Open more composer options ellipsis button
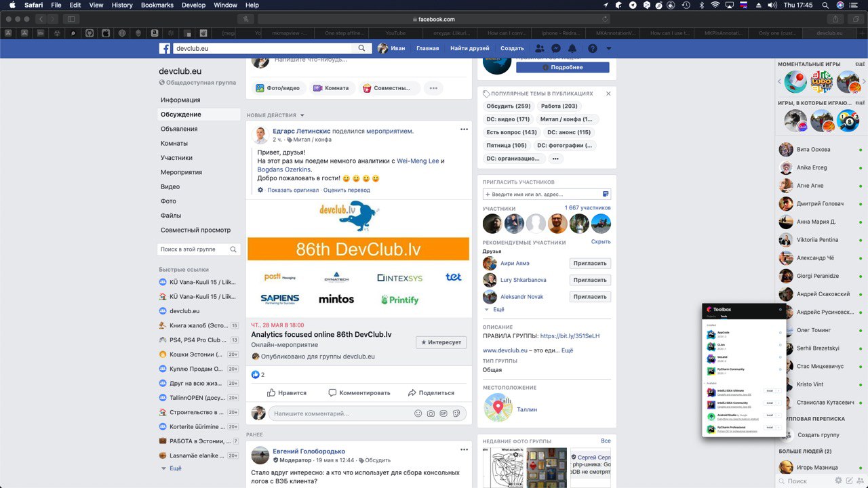Viewport: 868px width, 488px height. 433,87
